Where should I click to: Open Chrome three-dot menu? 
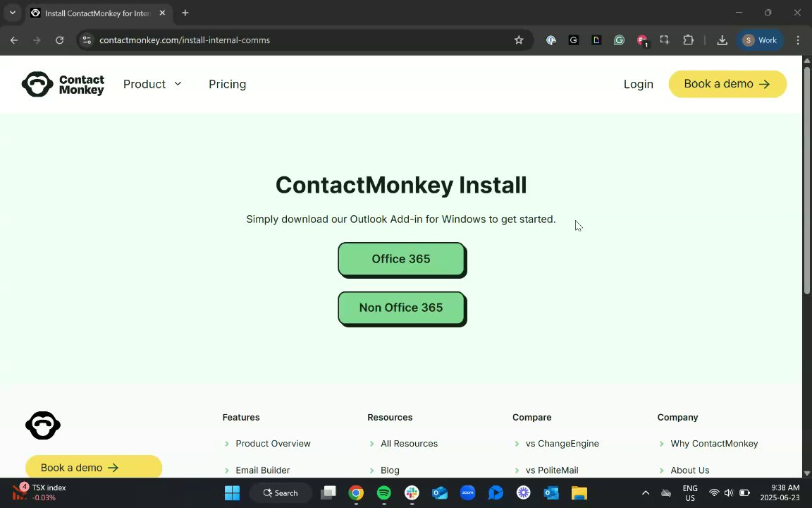(797, 40)
